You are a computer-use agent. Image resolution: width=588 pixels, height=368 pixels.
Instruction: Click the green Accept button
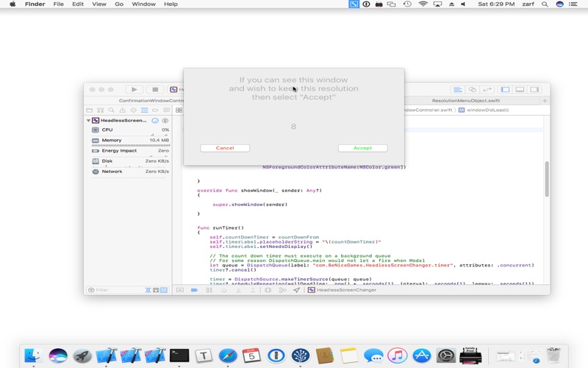362,148
